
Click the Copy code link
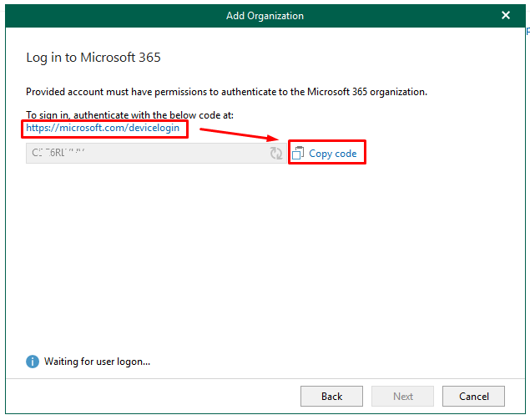coord(332,154)
